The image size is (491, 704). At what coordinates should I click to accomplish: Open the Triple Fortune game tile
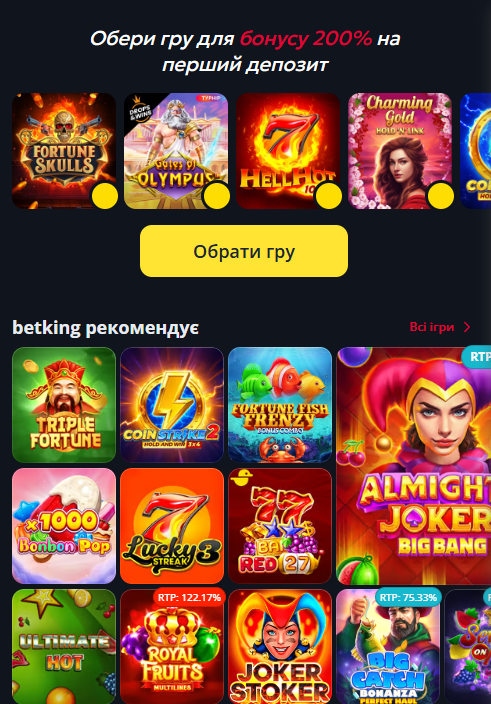point(64,405)
